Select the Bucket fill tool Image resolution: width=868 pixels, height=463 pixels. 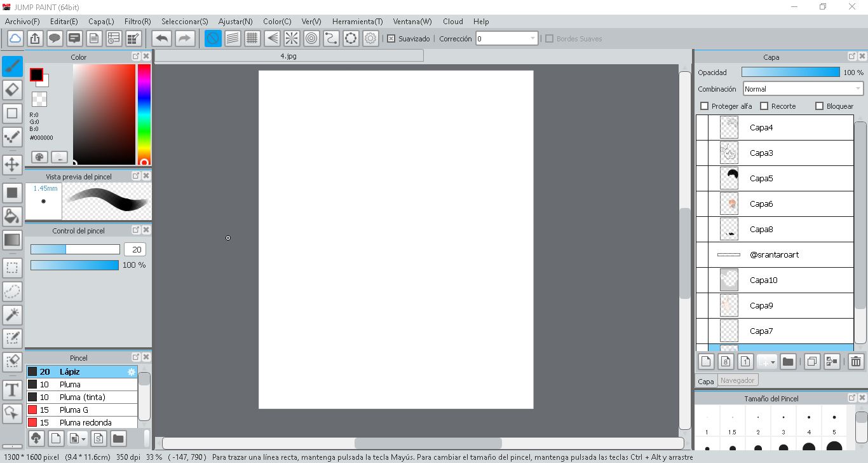pos(12,216)
